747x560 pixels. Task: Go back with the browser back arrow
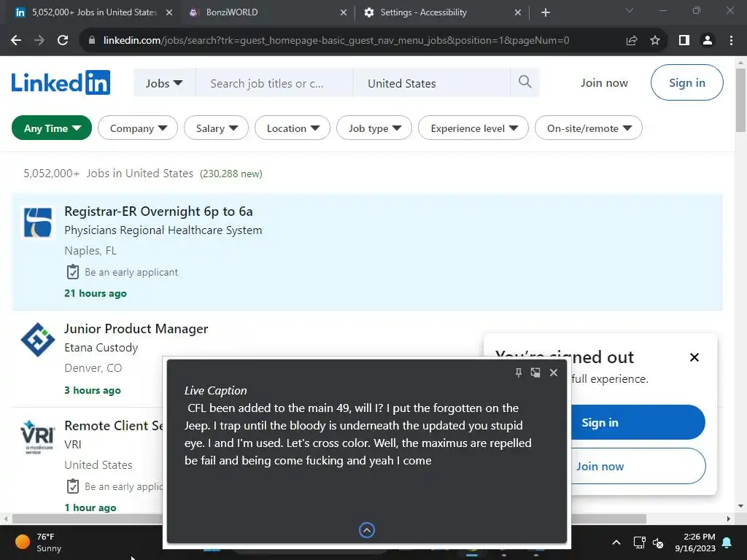pos(16,41)
